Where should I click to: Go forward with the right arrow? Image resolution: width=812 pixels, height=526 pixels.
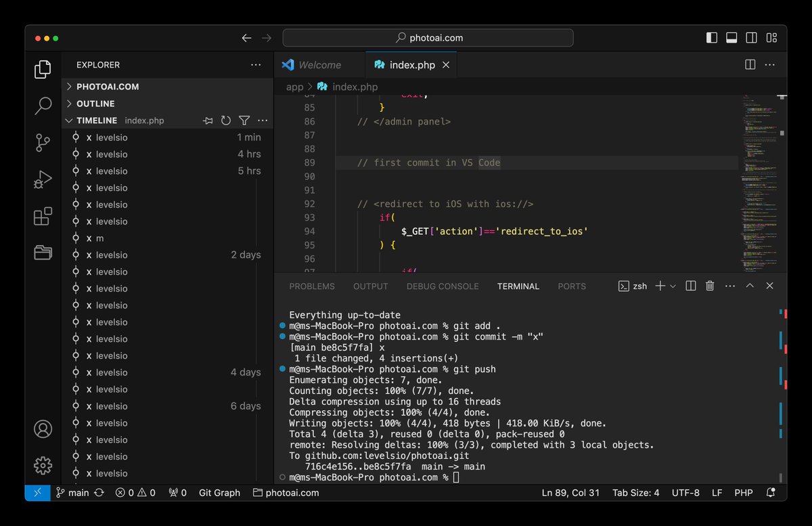(x=267, y=38)
